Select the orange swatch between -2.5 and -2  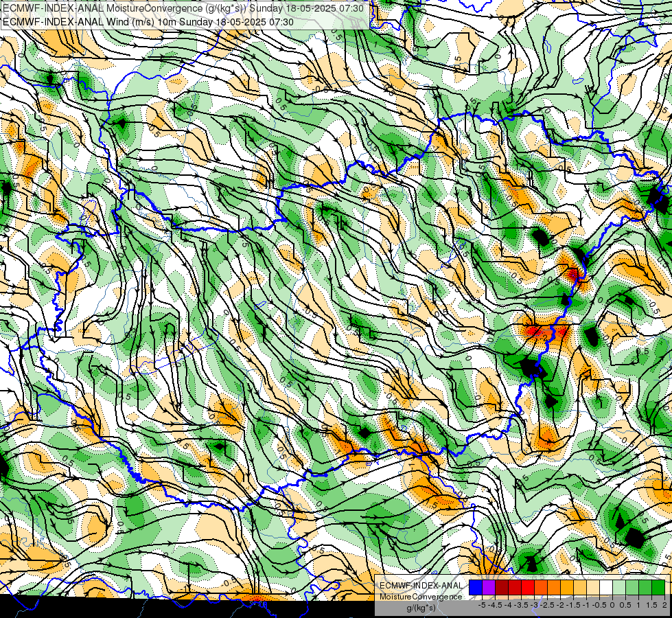(x=554, y=588)
